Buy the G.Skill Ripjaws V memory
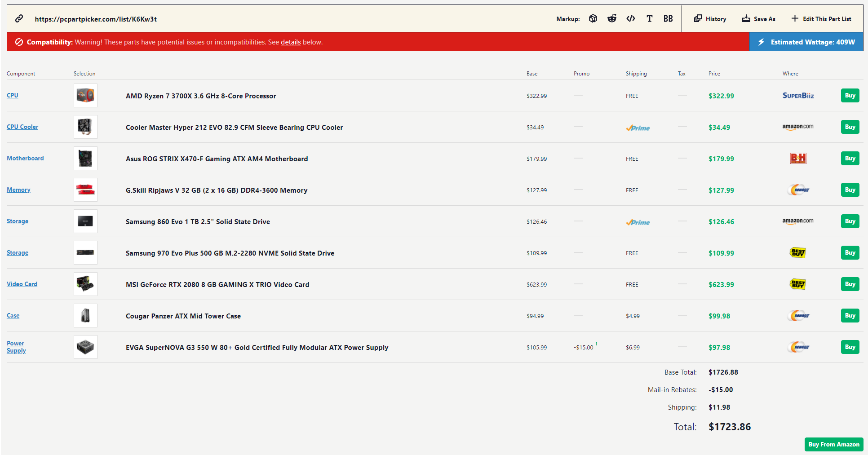Viewport: 868px width, 455px height. click(x=850, y=190)
